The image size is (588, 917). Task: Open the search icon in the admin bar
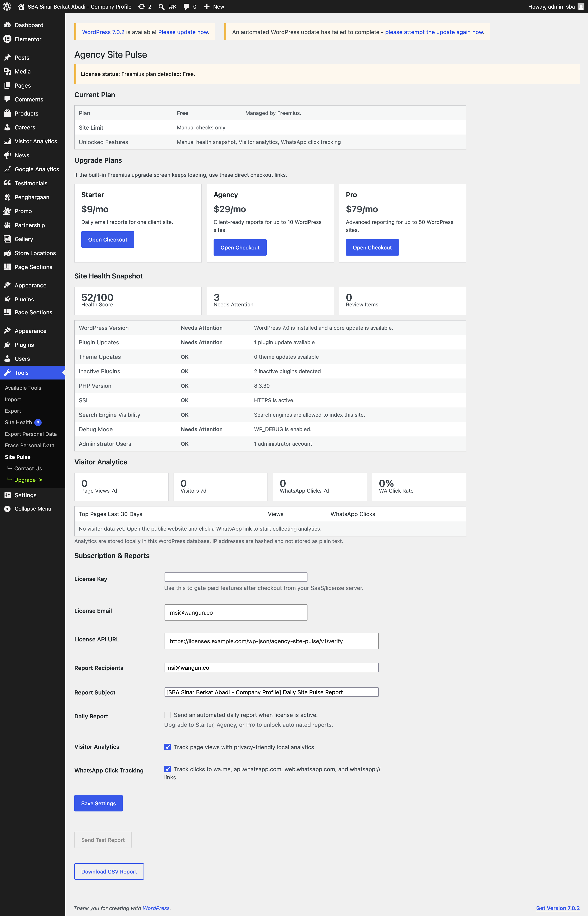(x=161, y=7)
